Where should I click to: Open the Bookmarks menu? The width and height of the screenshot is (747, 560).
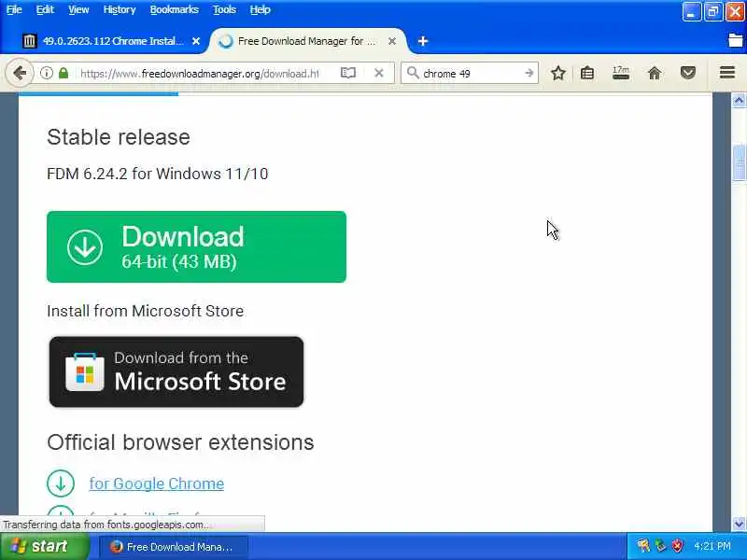coord(174,9)
